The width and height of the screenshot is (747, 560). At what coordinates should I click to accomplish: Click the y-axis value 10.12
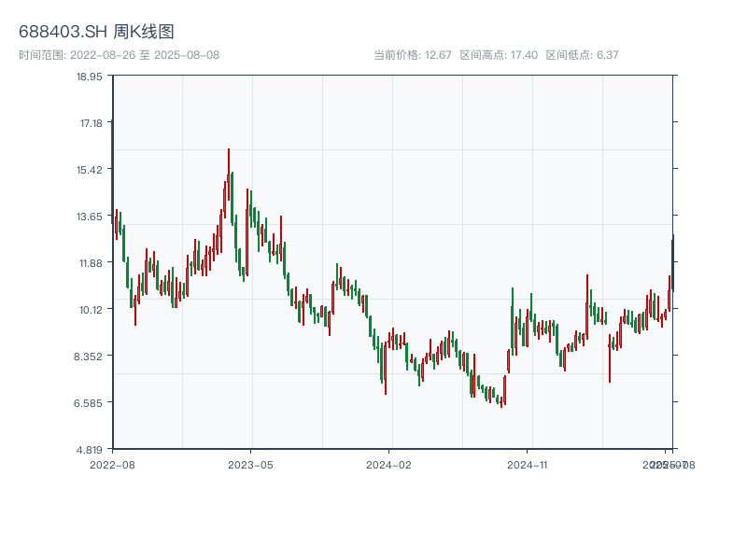[91, 310]
